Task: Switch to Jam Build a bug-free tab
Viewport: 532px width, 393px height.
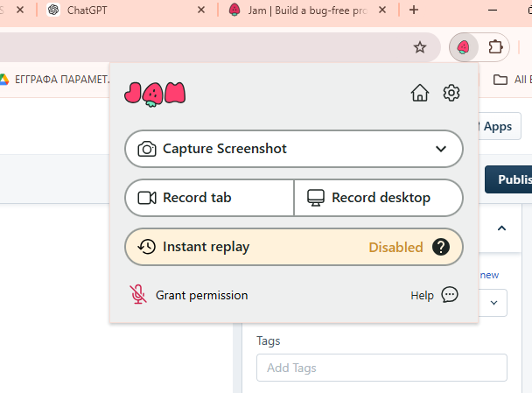Action: point(307,11)
